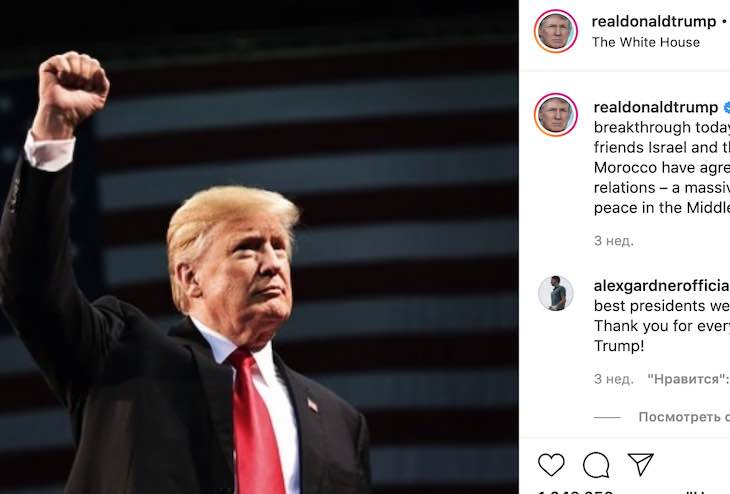Click the main post photo
This screenshot has height=494, width=730.
coord(259,247)
